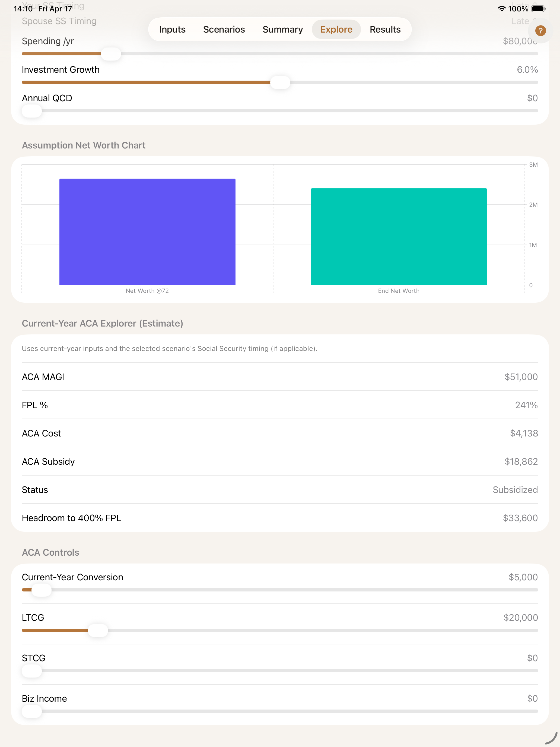Tap the Investment Growth 6.0% value
The width and height of the screenshot is (560, 747).
click(527, 70)
